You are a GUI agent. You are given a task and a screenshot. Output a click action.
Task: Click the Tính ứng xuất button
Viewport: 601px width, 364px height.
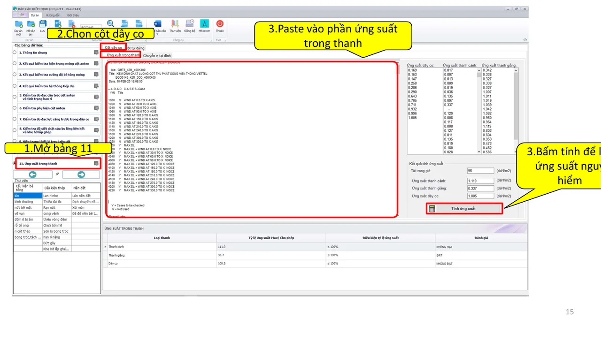[464, 208]
